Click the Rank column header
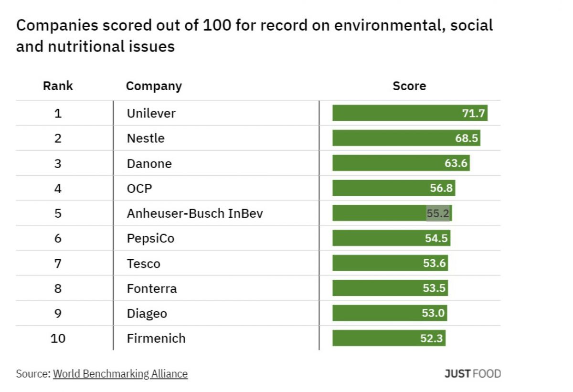 tap(58, 86)
